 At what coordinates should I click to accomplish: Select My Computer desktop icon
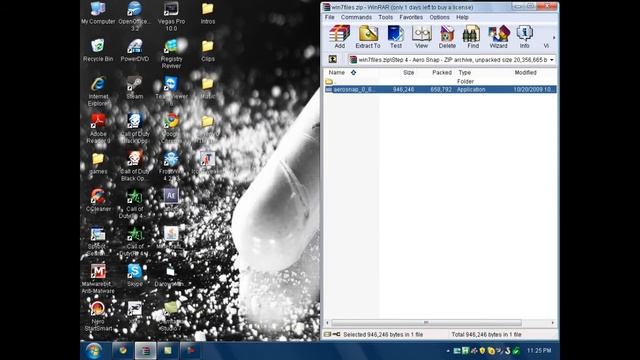pos(98,13)
